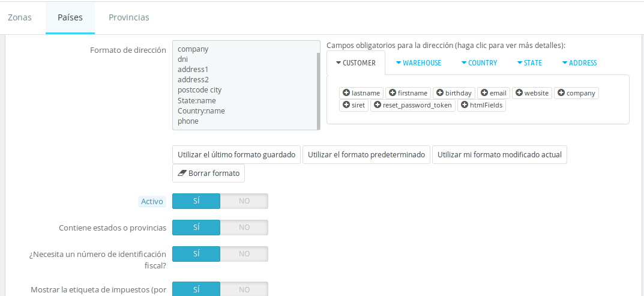Click 'address1' line in format box
This screenshot has width=644, height=296.
(x=193, y=70)
